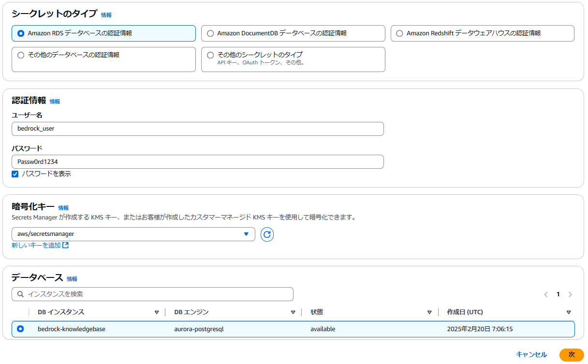The height and width of the screenshot is (364, 588).
Task: Select Amazon Redshift data warehouse credentials option
Action: [x=483, y=33]
